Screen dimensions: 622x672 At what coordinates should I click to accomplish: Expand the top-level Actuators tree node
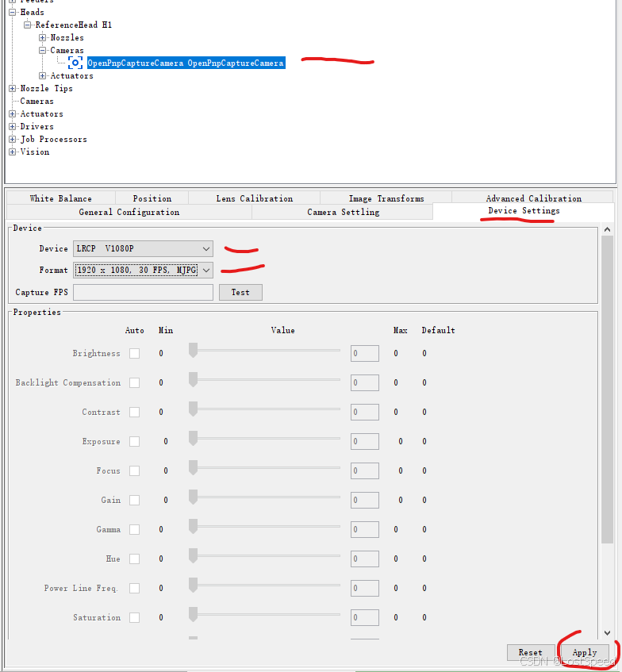point(13,114)
